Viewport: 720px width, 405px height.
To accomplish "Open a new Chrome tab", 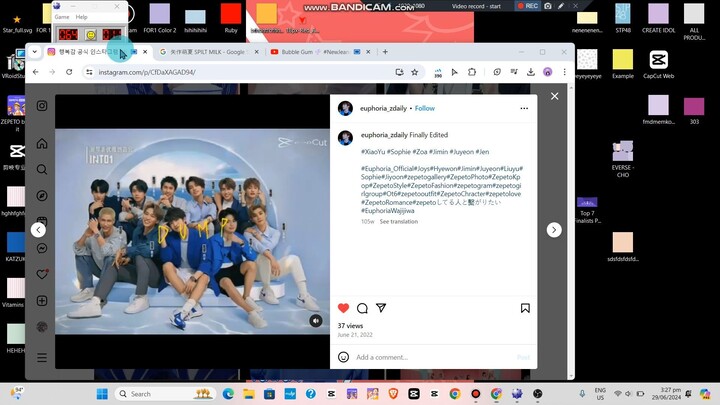I will click(385, 52).
